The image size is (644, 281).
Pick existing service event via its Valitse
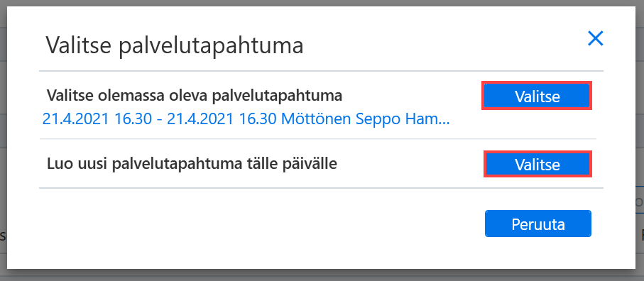[x=537, y=96]
